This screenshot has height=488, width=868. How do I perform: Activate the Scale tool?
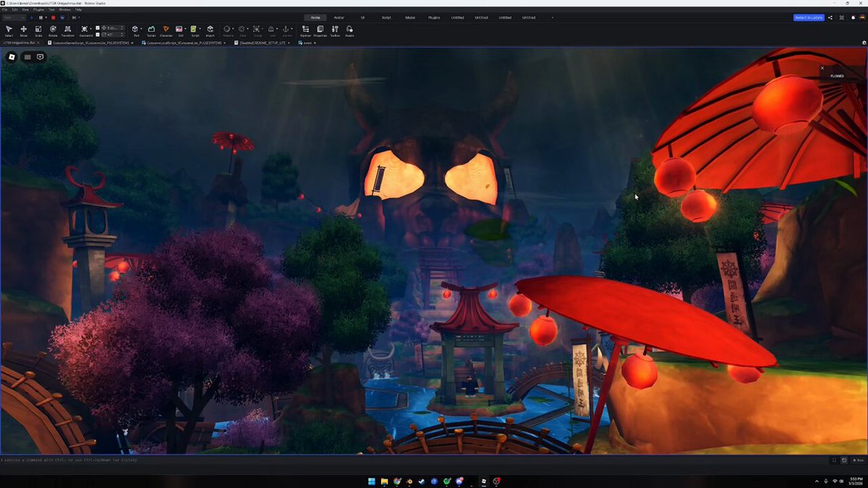[x=38, y=30]
